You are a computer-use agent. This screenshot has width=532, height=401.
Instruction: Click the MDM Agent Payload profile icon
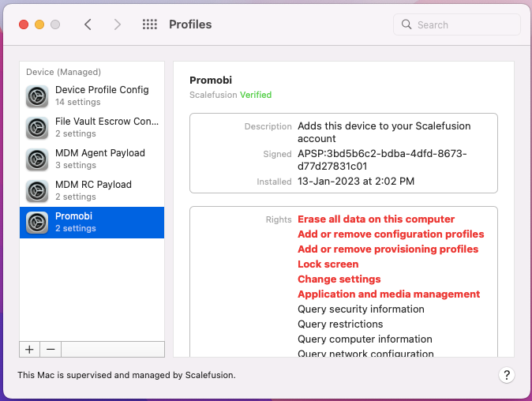point(37,159)
